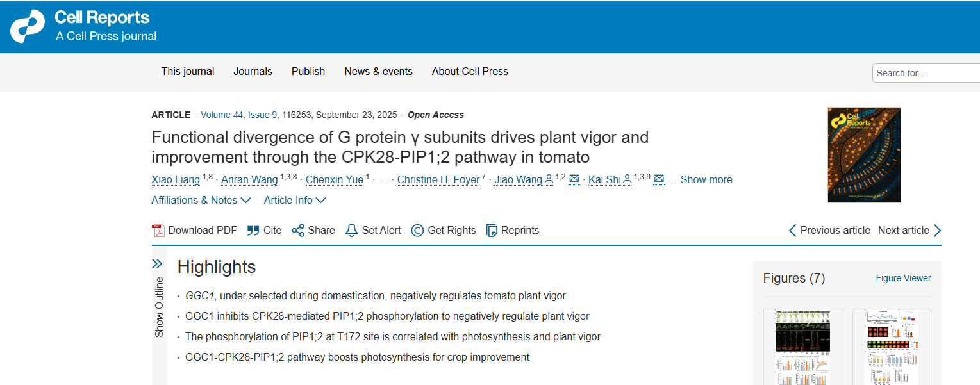Click the Get Rights copyright icon
The width and height of the screenshot is (980, 385).
[x=417, y=231]
